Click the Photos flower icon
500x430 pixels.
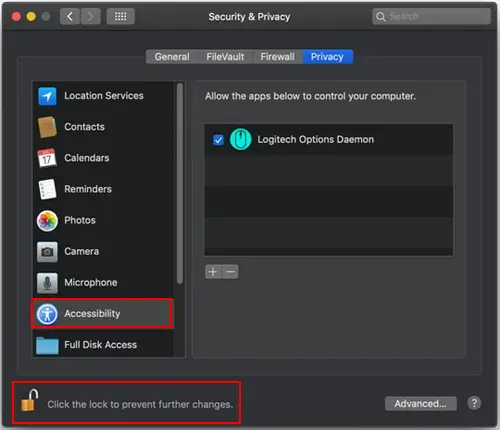pos(47,220)
